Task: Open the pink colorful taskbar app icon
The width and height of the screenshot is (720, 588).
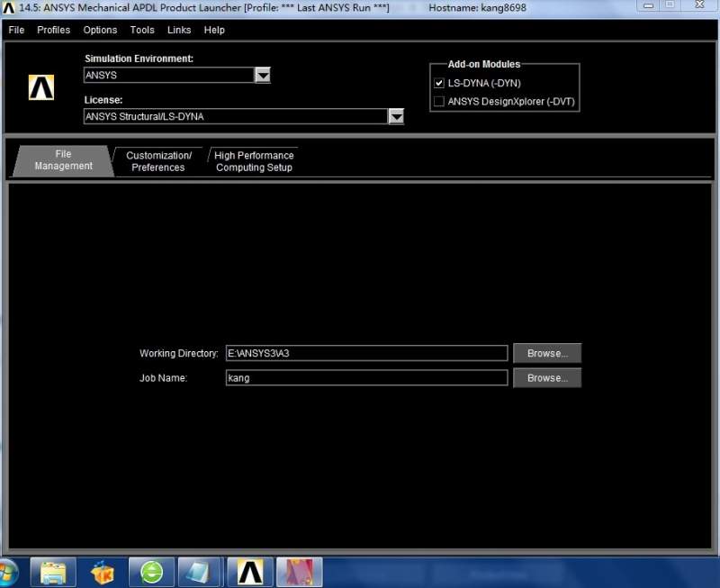Action: pos(300,573)
